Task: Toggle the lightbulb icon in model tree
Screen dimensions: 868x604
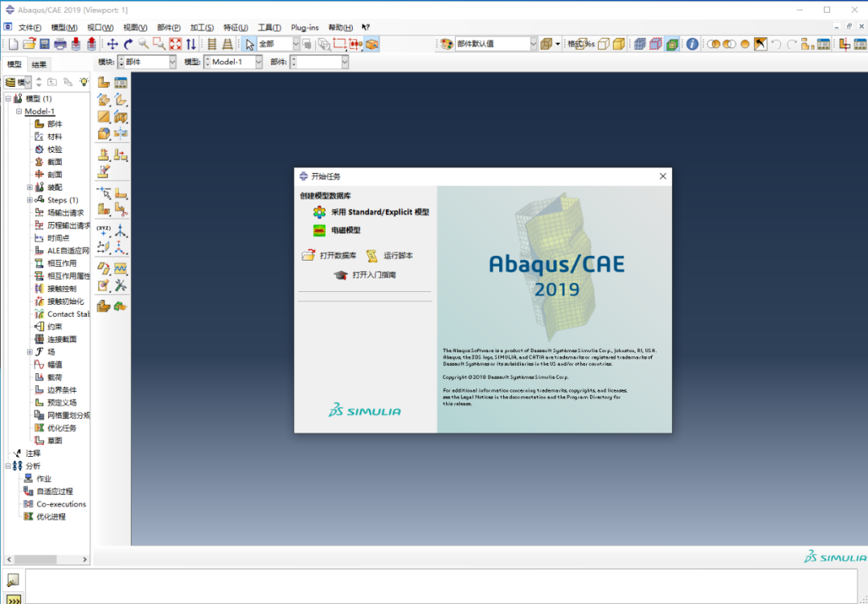Action: click(83, 82)
